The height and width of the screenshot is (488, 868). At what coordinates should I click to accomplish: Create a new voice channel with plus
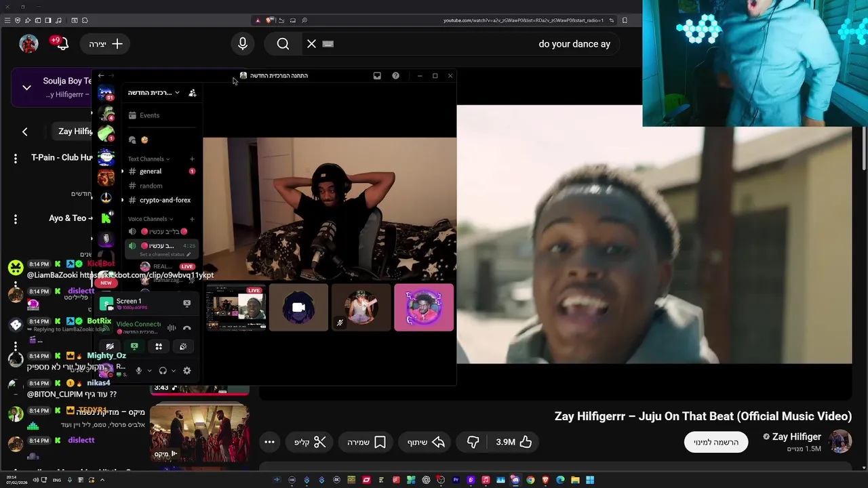[192, 219]
